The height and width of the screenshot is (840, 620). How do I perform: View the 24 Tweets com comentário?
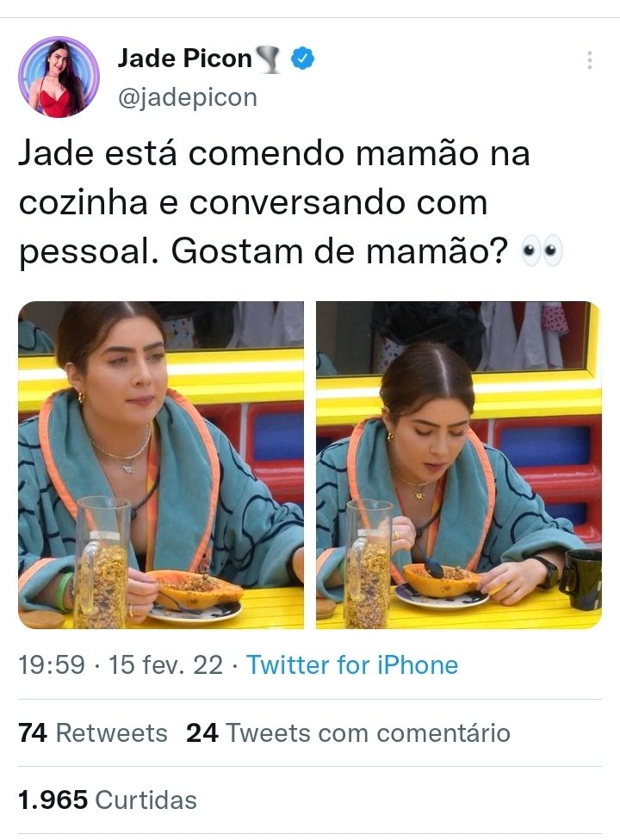click(348, 733)
